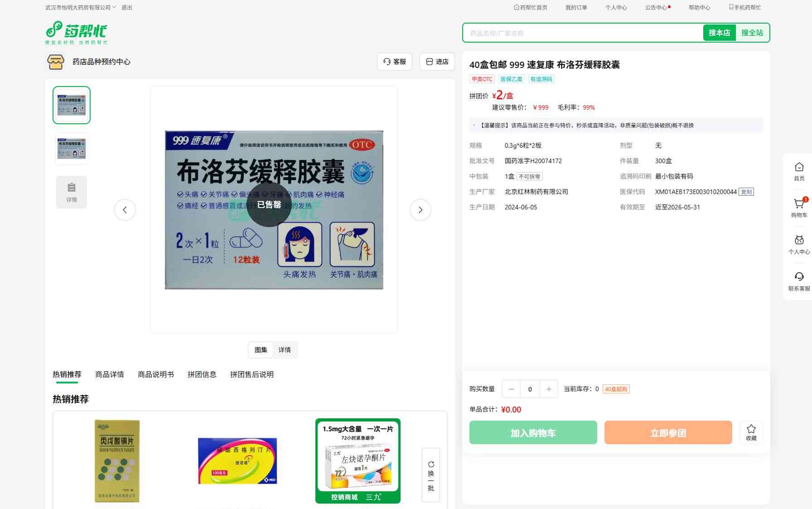Viewport: 812px width, 509px height.
Task: Click the contact customer service headset icon
Action: point(799,277)
